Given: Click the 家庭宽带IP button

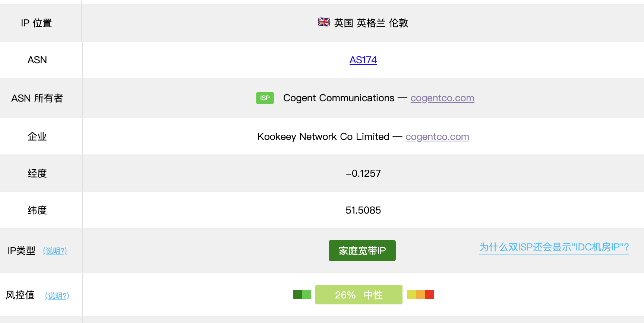Looking at the screenshot, I should (x=362, y=250).
